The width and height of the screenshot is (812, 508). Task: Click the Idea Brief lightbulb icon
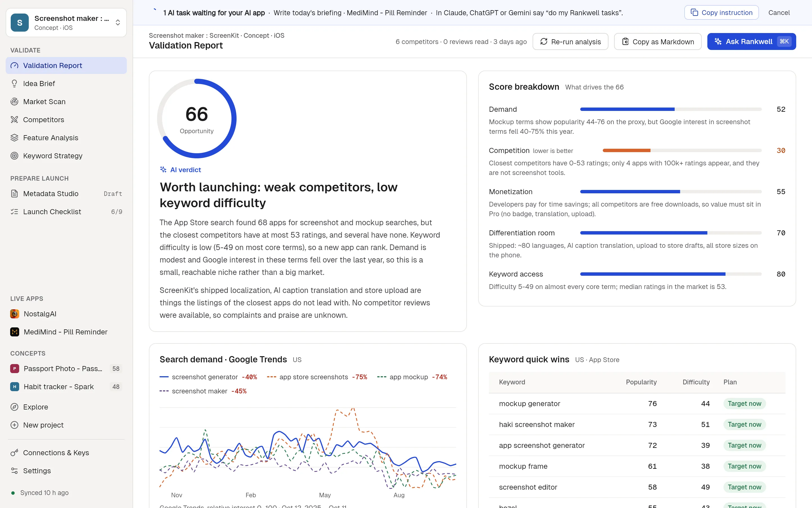click(x=14, y=84)
